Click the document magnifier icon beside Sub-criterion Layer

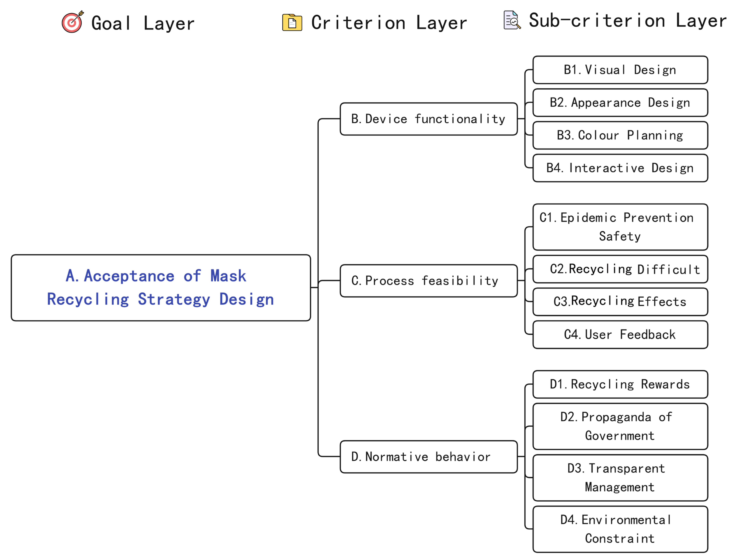click(511, 20)
